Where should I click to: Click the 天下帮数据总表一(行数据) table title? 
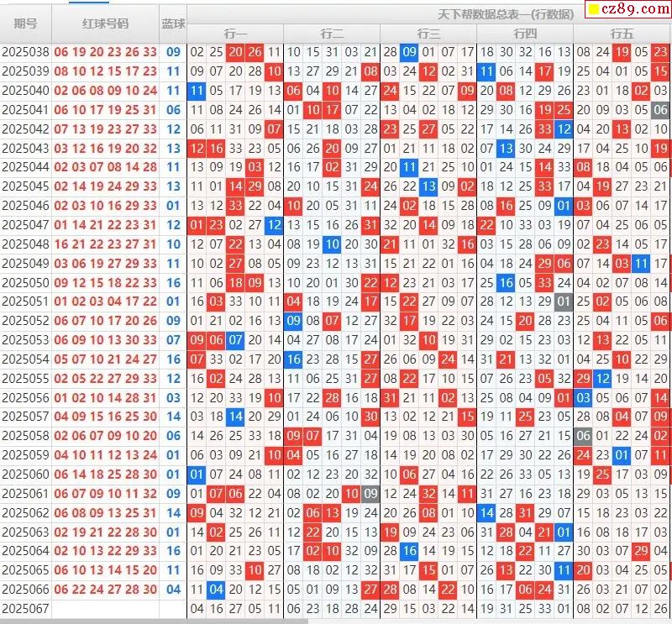pyautogui.click(x=506, y=14)
